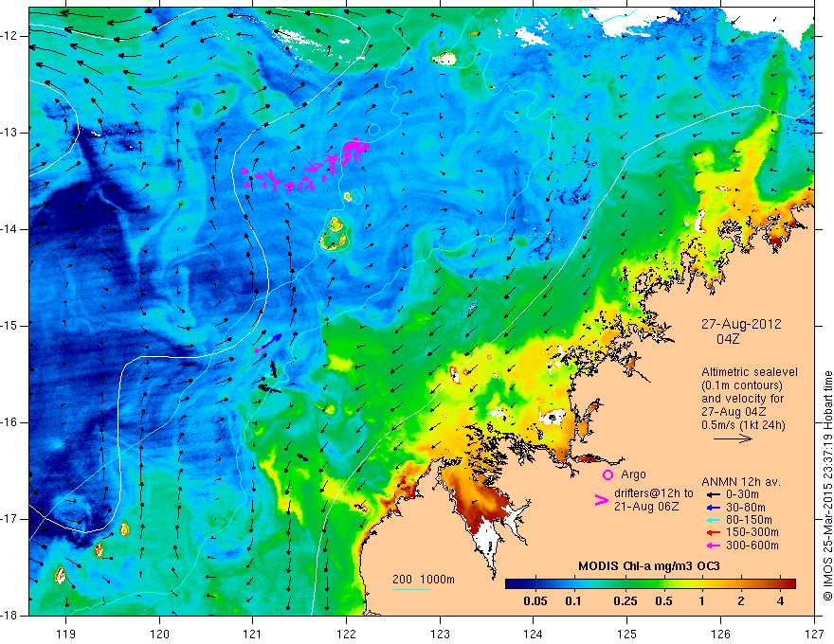Click the 122 longitude axis label
Image resolution: width=834 pixels, height=644 pixels.
pyautogui.click(x=346, y=634)
